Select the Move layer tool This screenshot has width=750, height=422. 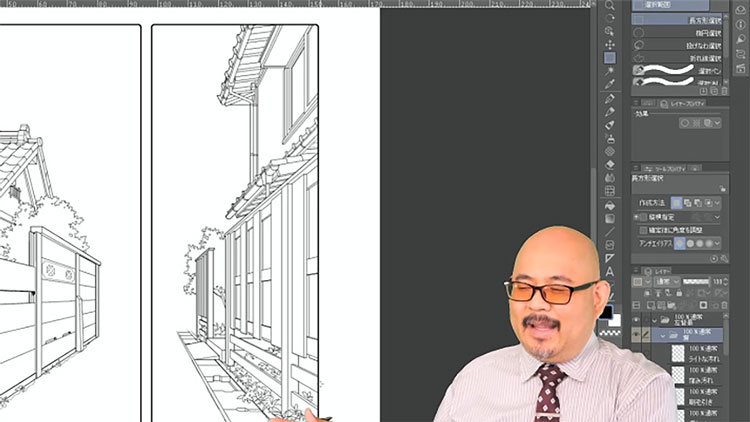(609, 44)
